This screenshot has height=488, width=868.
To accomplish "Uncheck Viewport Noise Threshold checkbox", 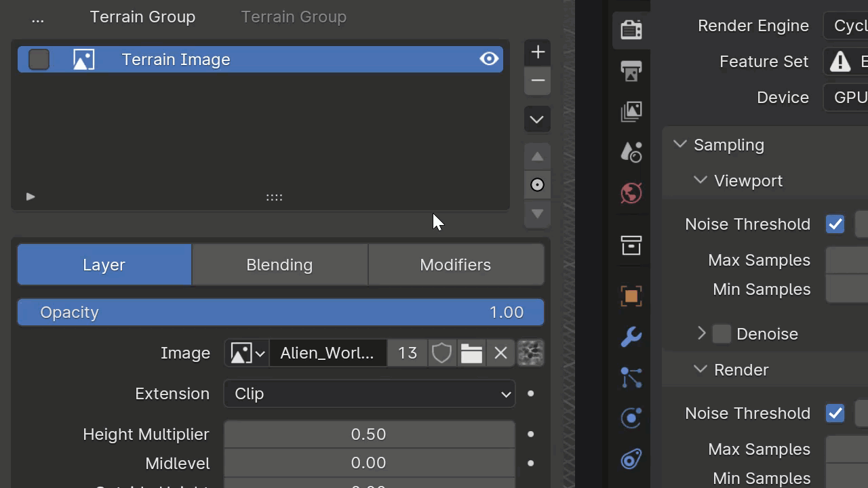I will coord(835,224).
